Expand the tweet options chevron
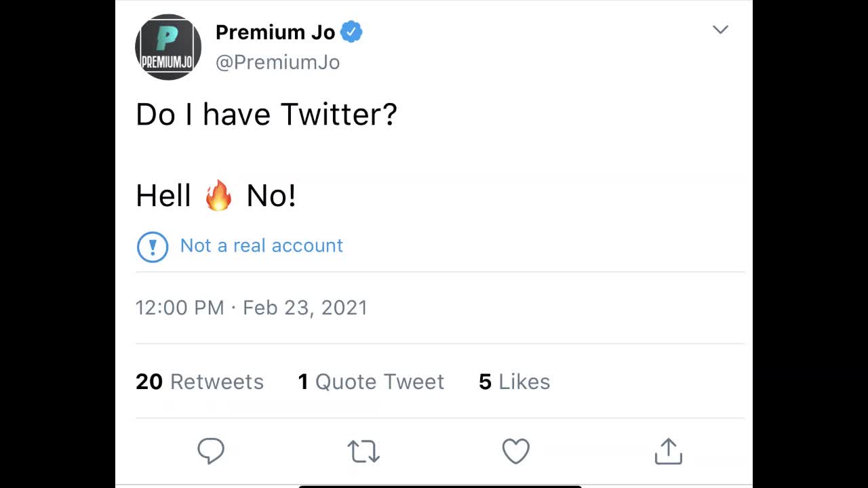 (720, 30)
